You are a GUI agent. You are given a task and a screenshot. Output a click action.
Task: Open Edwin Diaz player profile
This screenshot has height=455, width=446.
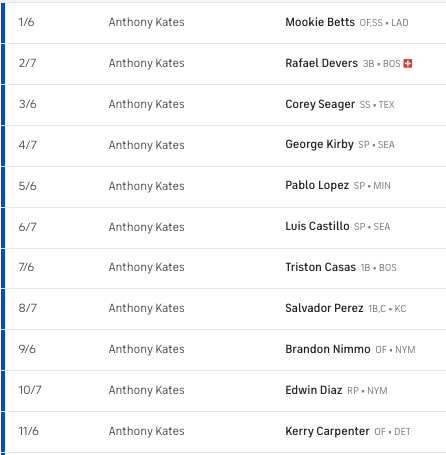point(314,390)
